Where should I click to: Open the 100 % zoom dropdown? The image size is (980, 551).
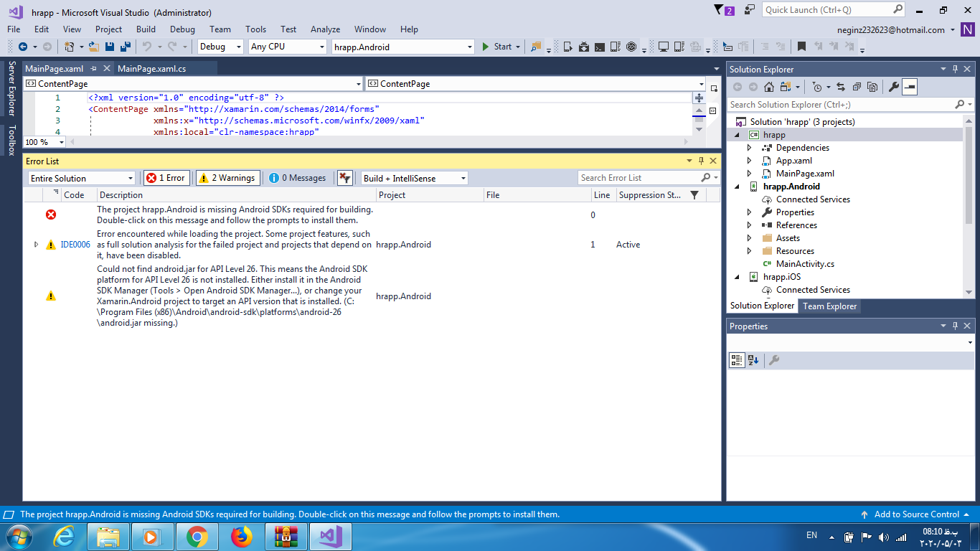(45, 142)
